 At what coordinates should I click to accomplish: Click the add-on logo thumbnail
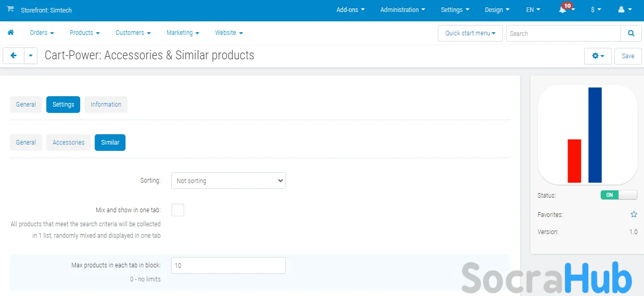click(x=587, y=135)
